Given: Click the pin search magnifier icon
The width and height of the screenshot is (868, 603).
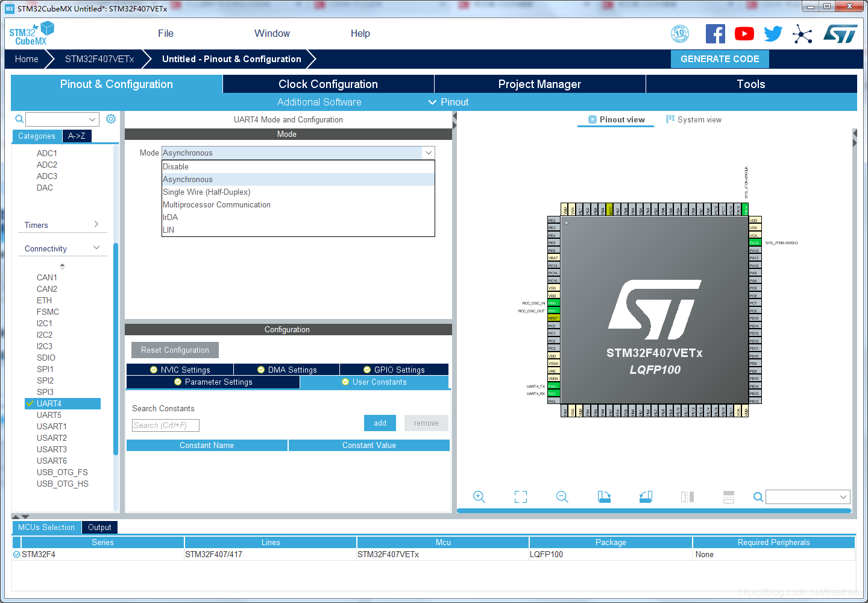Looking at the screenshot, I should [x=758, y=497].
